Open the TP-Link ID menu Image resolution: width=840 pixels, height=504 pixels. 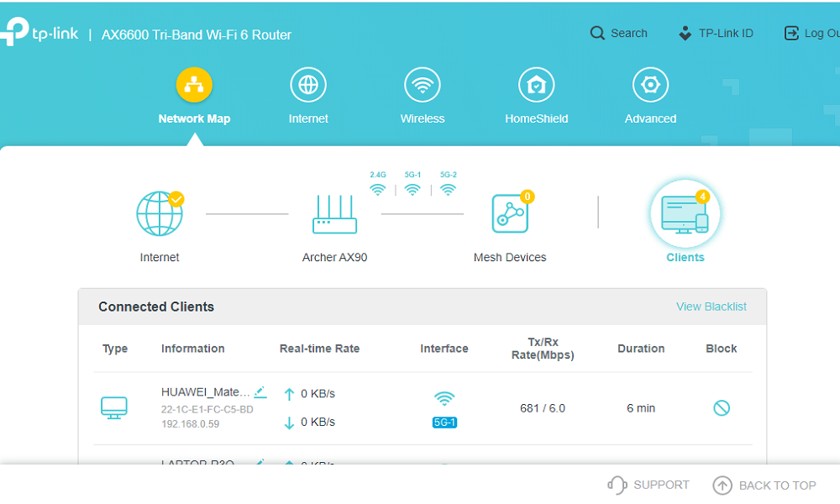tap(716, 34)
